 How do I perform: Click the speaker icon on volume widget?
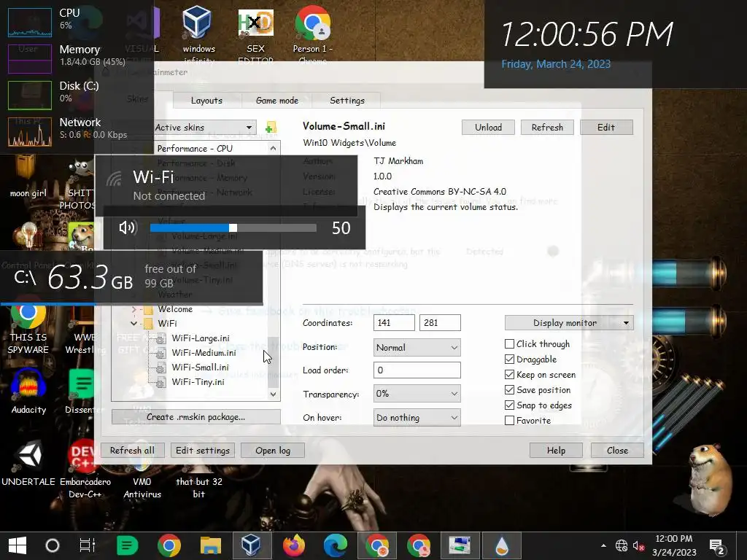(x=128, y=227)
